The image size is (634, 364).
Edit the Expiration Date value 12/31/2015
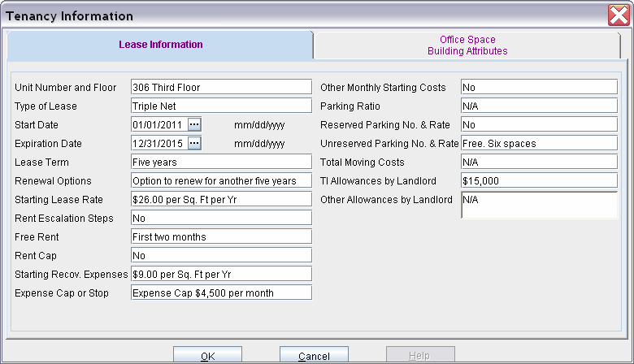coord(159,143)
